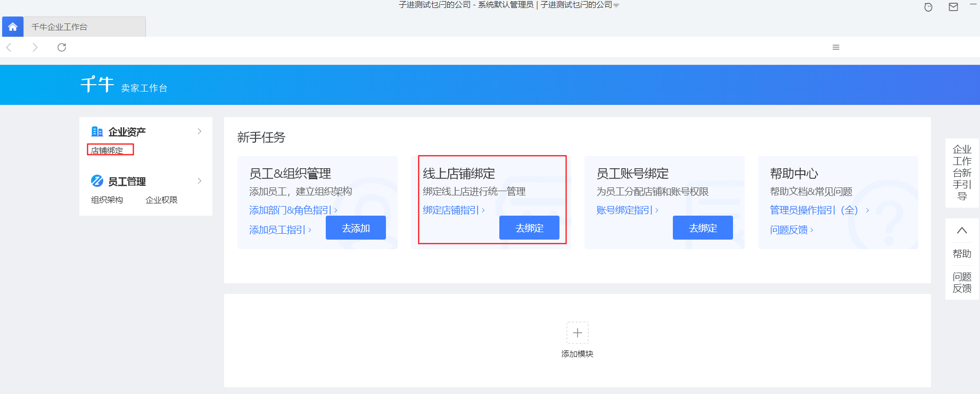Click the 去添加 button
Screen dimensions: 980x394
click(356, 228)
